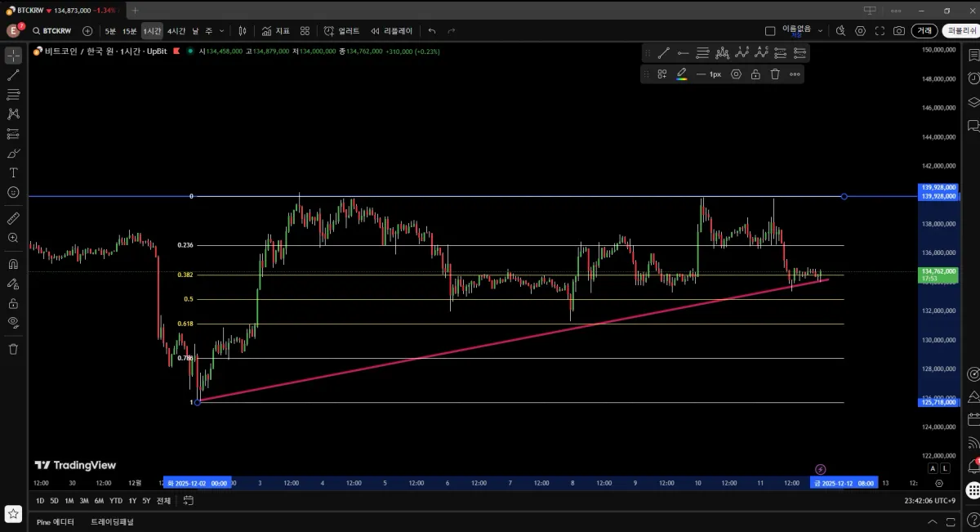
Task: Select the text annotation tool
Action: (x=13, y=173)
